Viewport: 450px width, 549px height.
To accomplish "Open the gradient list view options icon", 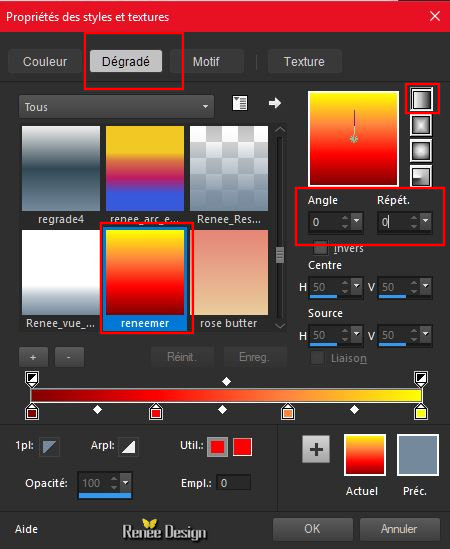I will [240, 103].
